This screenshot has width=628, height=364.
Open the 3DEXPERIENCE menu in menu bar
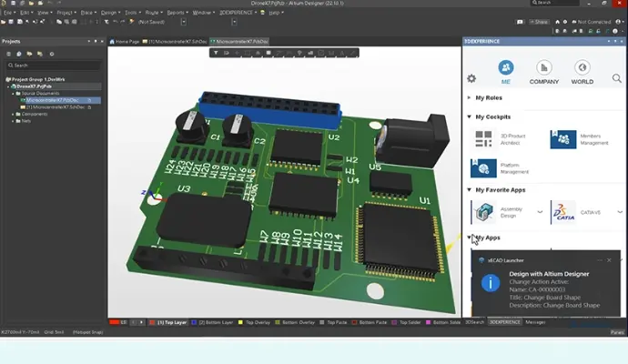(238, 13)
